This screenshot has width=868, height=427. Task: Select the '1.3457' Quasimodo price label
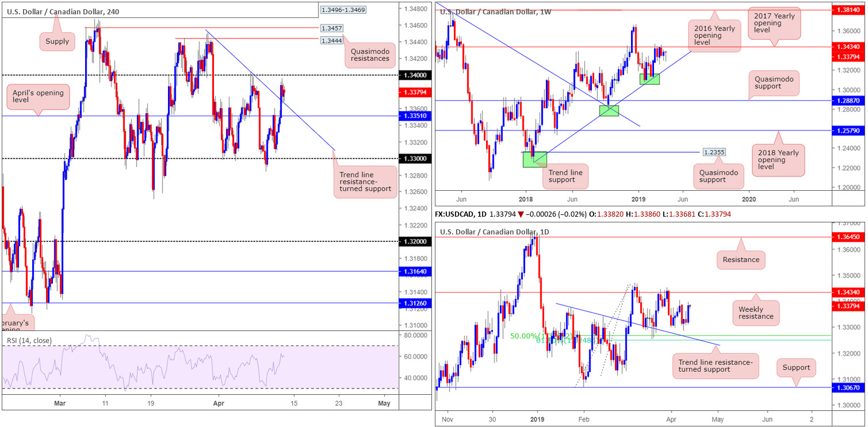coord(331,28)
